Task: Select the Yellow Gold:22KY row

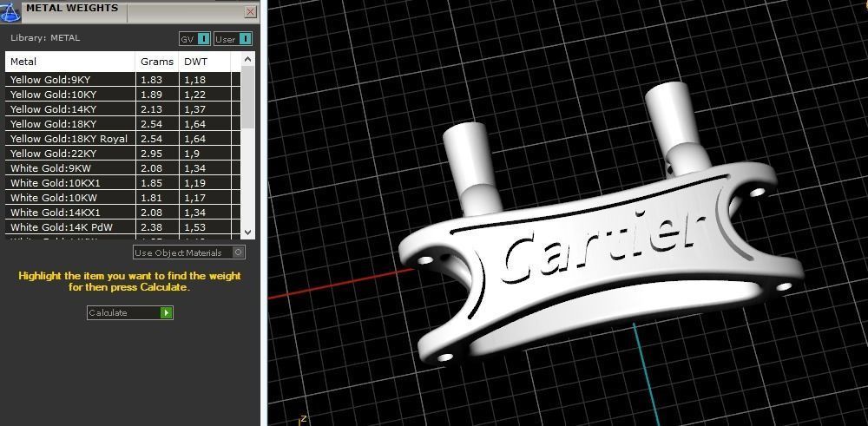Action: [x=123, y=154]
